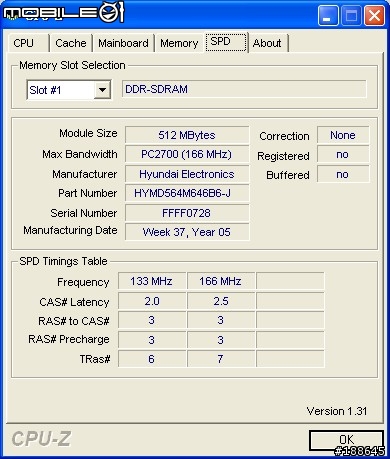This screenshot has width=390, height=459.
Task: Expand the memory slot dropdown arrow
Action: pyautogui.click(x=102, y=89)
